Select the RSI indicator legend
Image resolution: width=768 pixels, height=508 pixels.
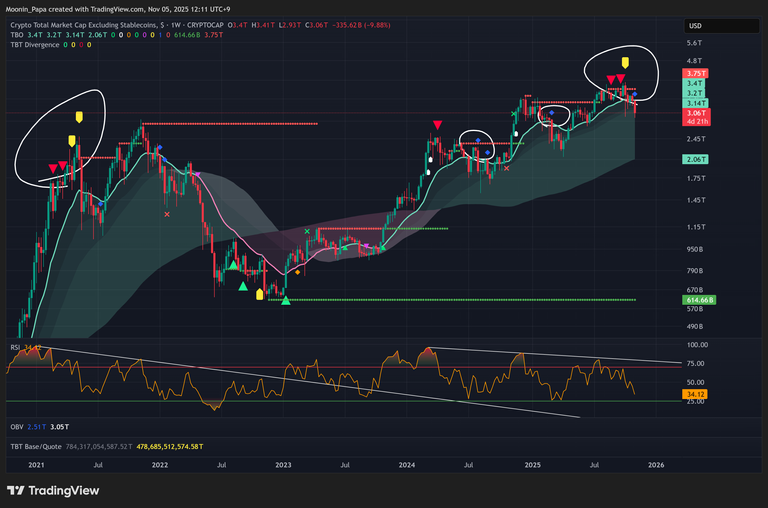[x=16, y=347]
